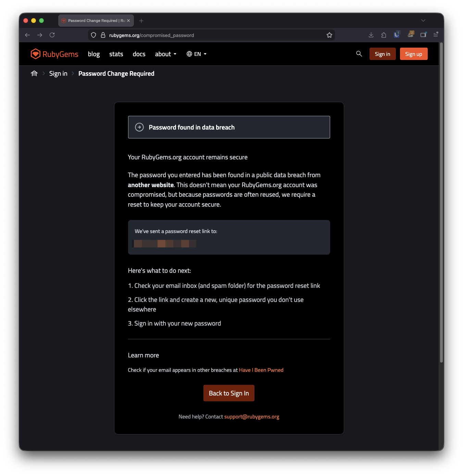The width and height of the screenshot is (463, 476).
Task: Minimize the window with the yellow button
Action: click(x=34, y=21)
